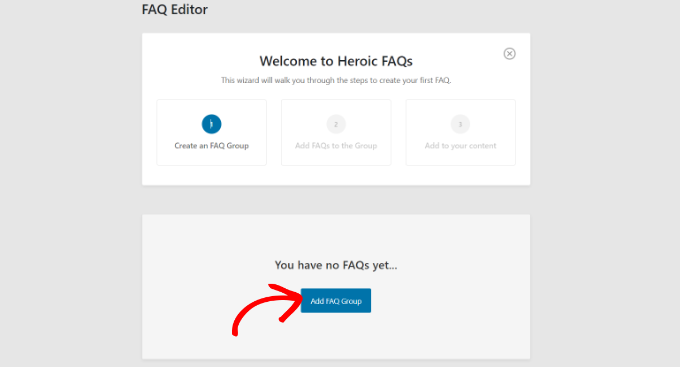Select step 1 circle icon
This screenshot has width=680, height=367.
212,124
